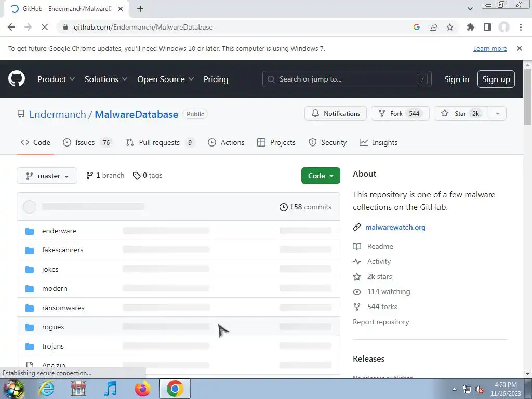Open the Chrome profile avatar
Screen dimensions: 532x399
point(504,27)
